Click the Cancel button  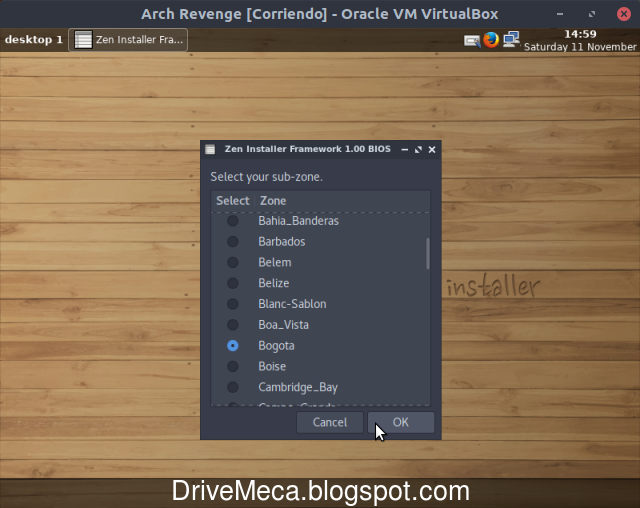(x=330, y=422)
